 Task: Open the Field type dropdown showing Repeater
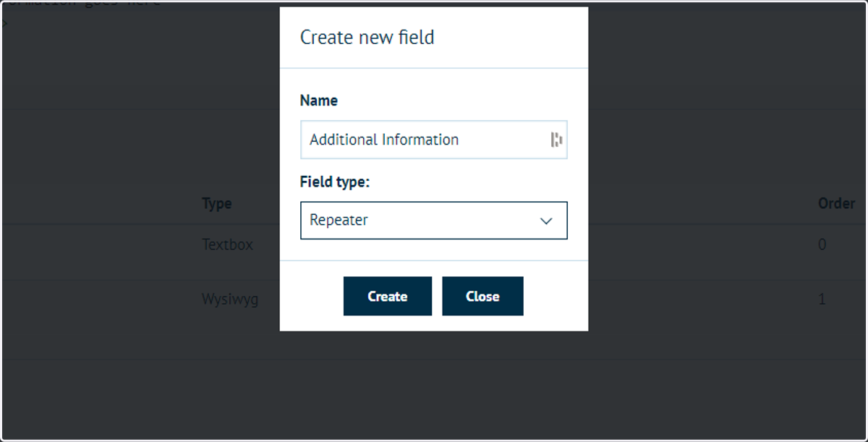433,221
